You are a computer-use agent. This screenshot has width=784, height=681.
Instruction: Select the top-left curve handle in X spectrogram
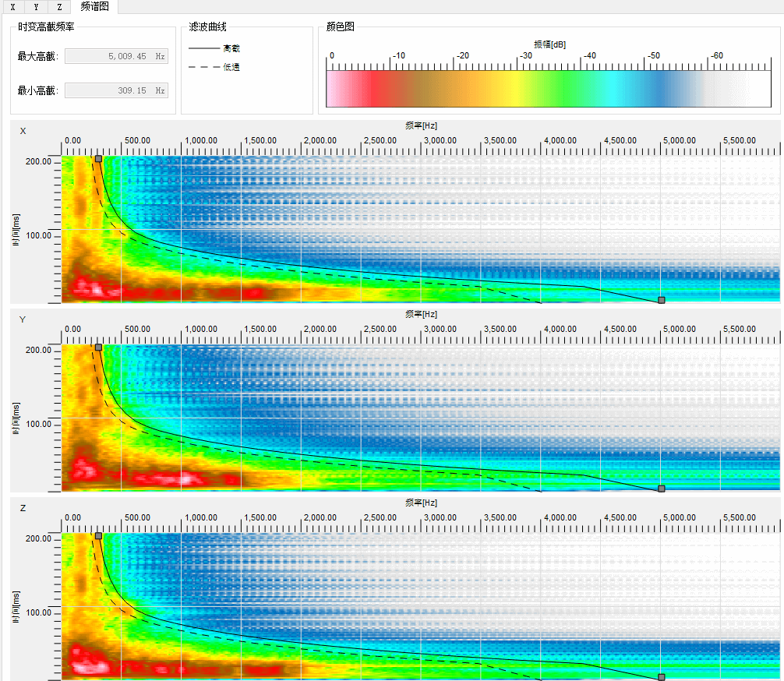(98, 158)
